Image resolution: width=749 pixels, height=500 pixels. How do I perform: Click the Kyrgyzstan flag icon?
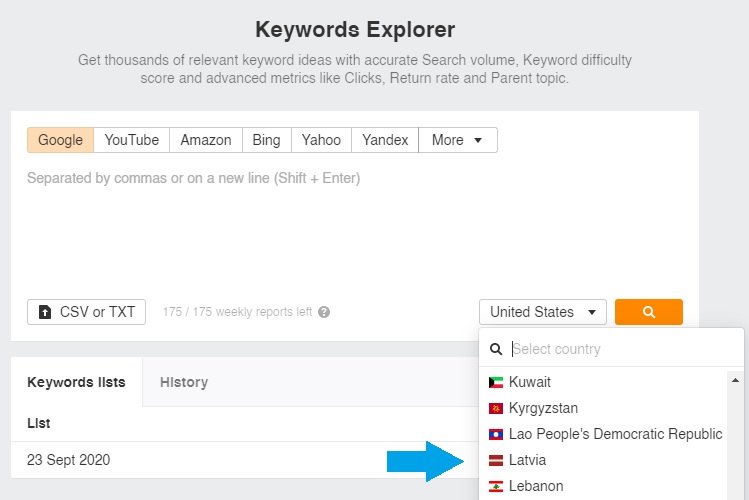[496, 408]
